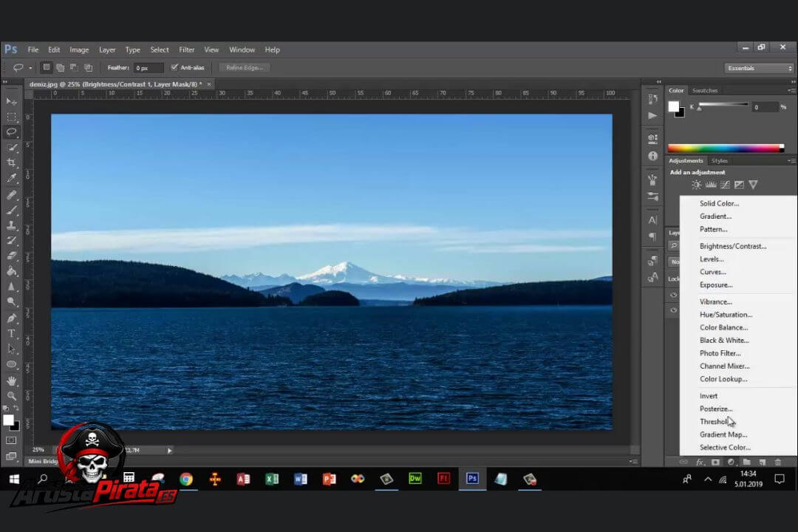The width and height of the screenshot is (798, 532).
Task: Select the Zoom tool in the toolbox
Action: (11, 395)
